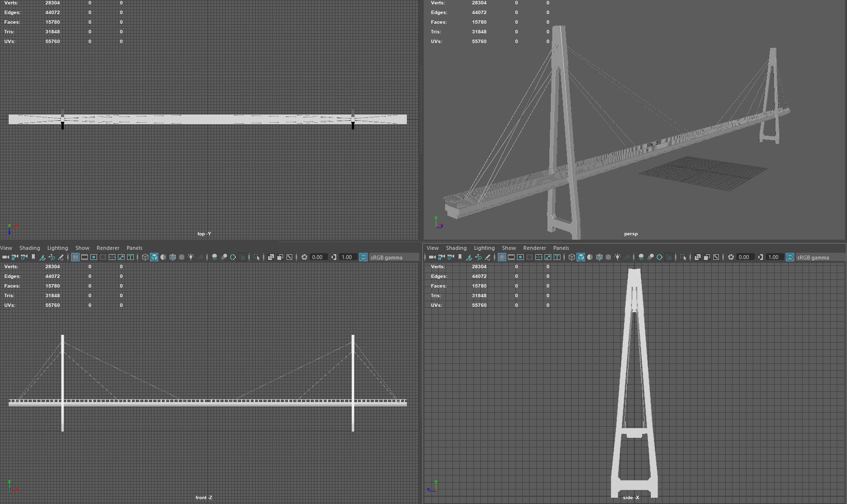The height and width of the screenshot is (504, 847).
Task: Toggle Safe Action in front view panel toolbar
Action: (x=121, y=257)
